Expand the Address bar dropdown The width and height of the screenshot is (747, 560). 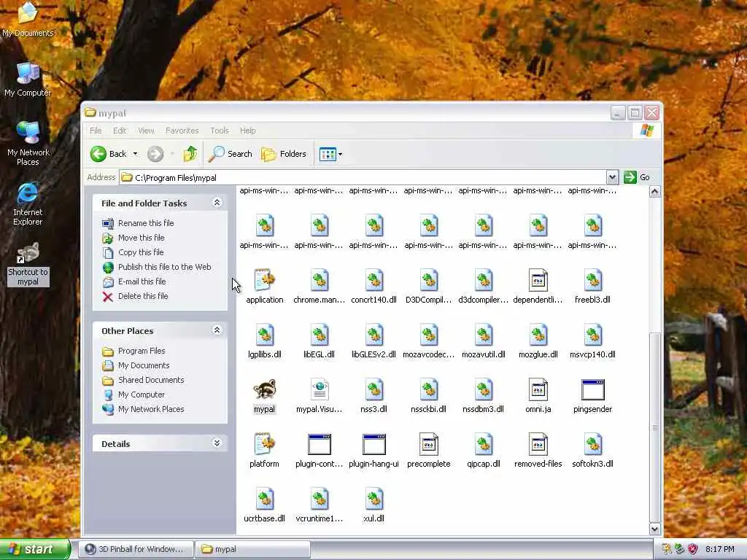tap(612, 177)
